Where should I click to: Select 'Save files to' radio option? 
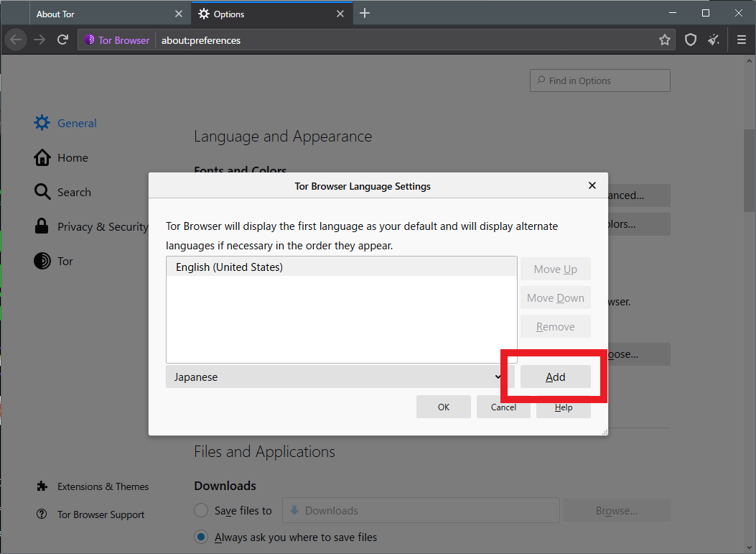[202, 511]
